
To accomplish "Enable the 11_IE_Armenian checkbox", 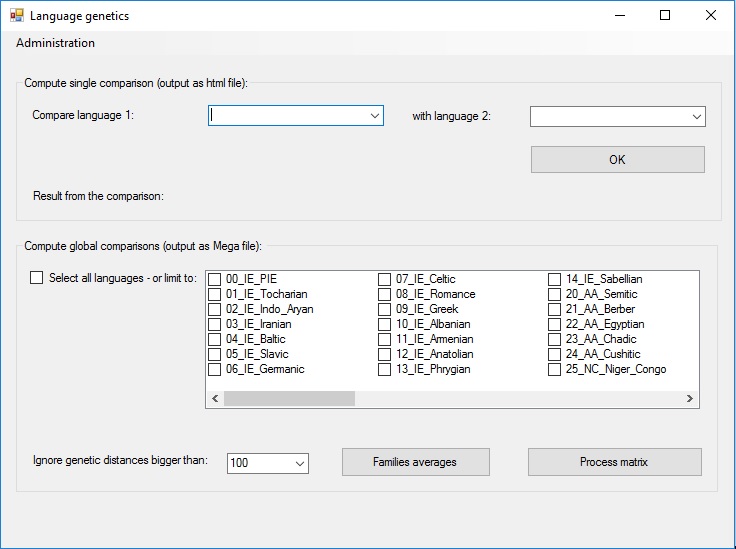I will coord(384,339).
